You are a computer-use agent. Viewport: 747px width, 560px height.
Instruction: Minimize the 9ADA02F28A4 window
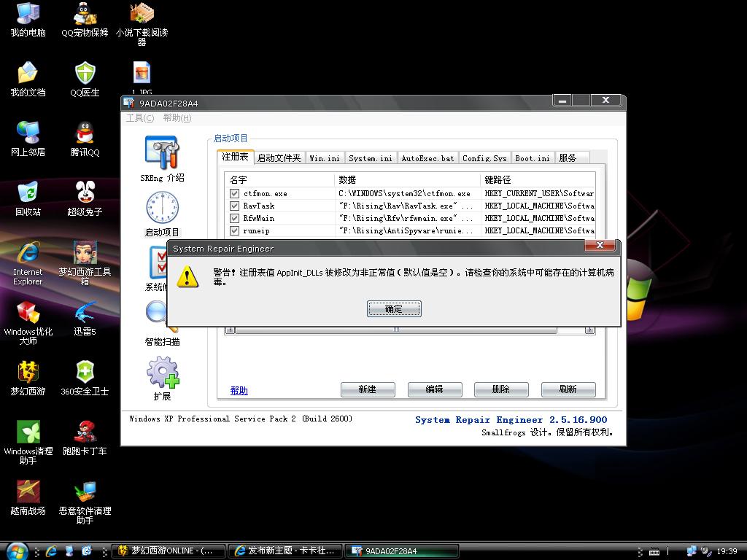(562, 100)
